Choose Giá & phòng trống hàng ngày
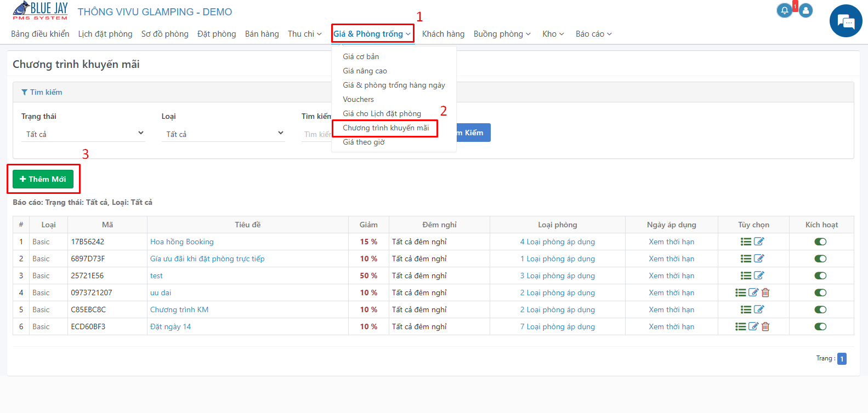Viewport: 868px width, 413px height. pos(394,85)
